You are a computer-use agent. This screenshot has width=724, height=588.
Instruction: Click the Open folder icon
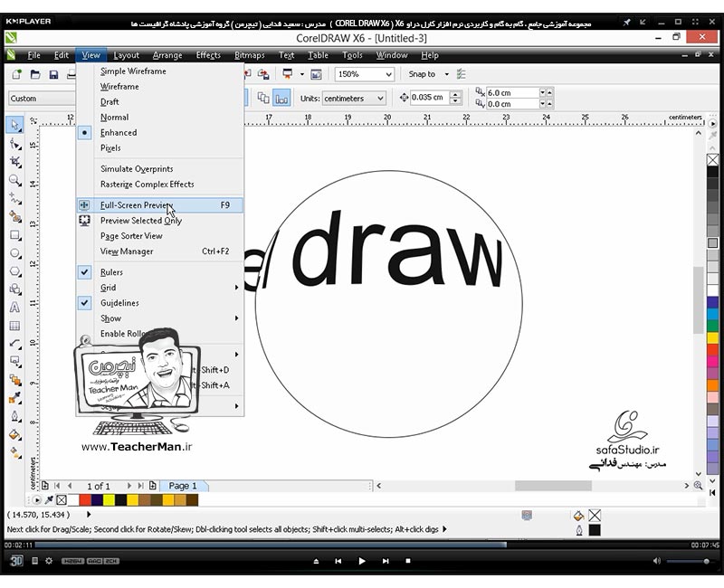[x=35, y=74]
